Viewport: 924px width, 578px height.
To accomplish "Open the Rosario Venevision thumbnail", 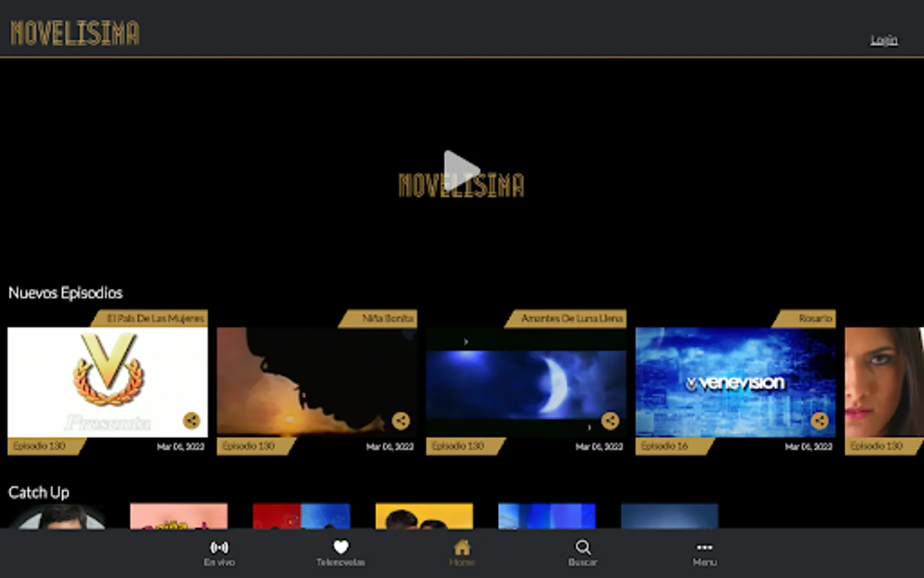I will click(735, 382).
